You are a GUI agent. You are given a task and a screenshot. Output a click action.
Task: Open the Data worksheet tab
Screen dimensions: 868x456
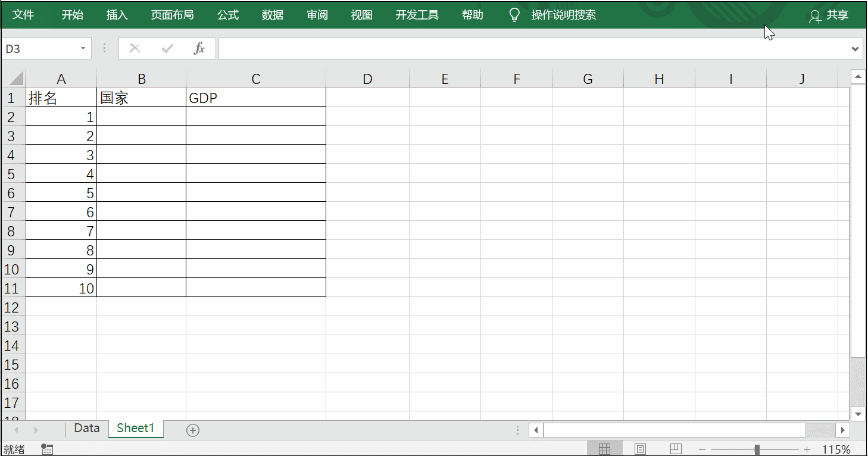point(86,428)
